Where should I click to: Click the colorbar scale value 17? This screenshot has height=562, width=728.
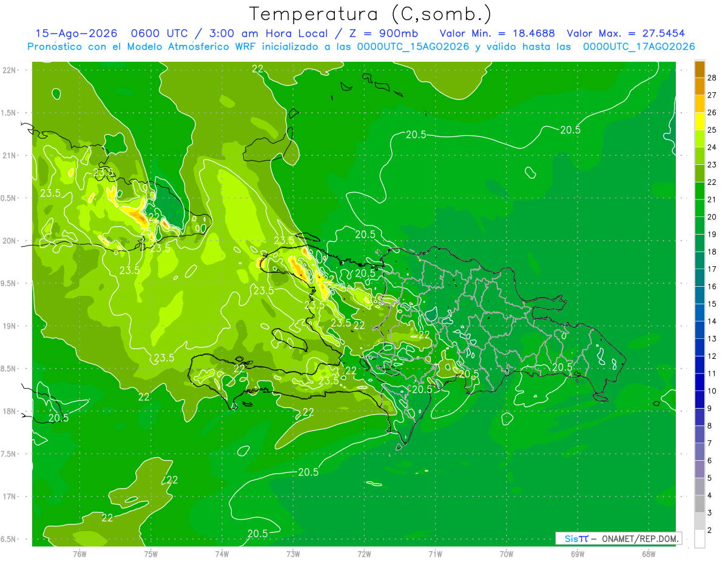[x=712, y=269]
